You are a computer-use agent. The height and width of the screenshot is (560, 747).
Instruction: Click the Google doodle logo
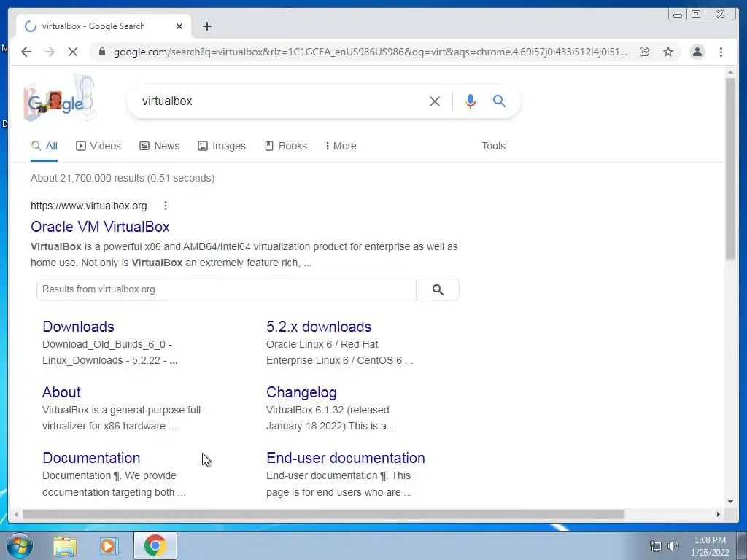60,98
